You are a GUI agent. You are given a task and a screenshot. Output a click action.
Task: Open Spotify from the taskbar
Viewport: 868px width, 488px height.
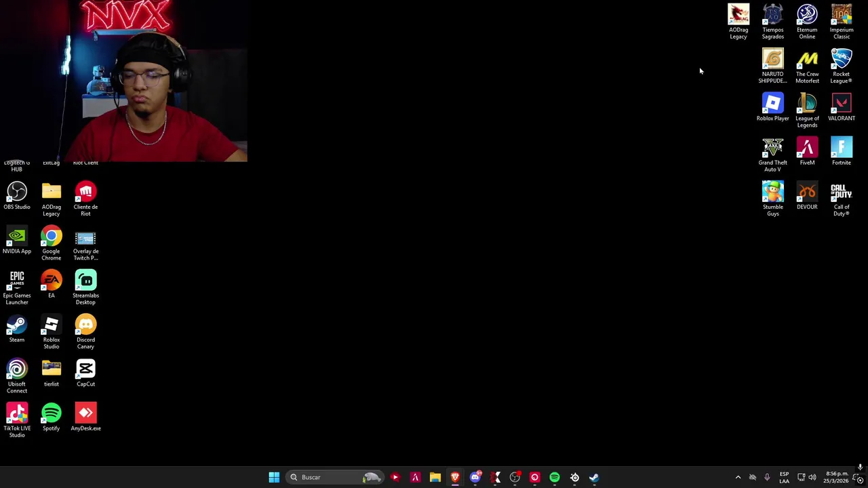point(555,477)
